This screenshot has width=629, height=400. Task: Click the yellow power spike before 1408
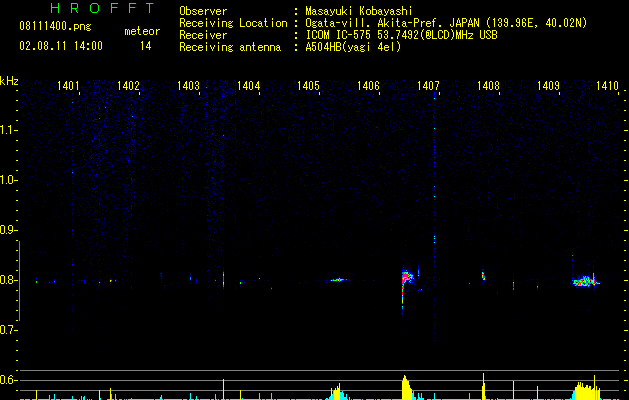483,386
